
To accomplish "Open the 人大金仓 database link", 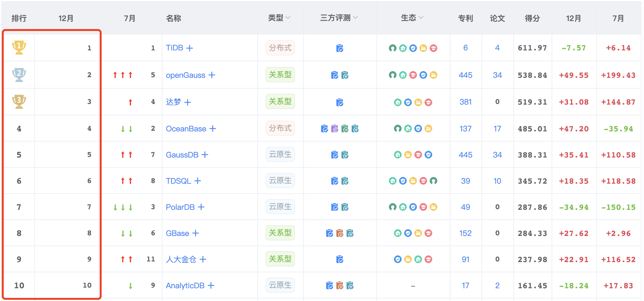I will (x=181, y=259).
